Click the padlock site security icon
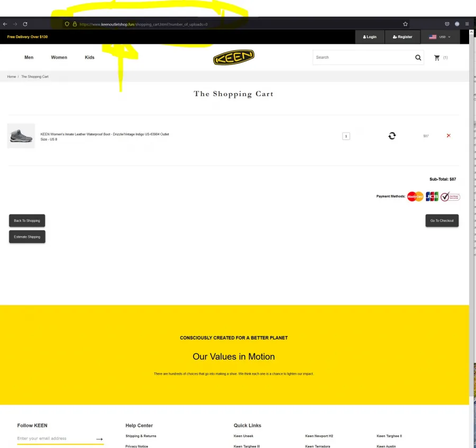 click(75, 24)
